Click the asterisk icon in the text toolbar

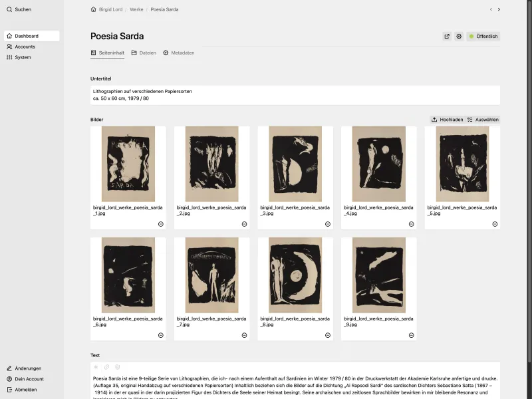tap(96, 366)
